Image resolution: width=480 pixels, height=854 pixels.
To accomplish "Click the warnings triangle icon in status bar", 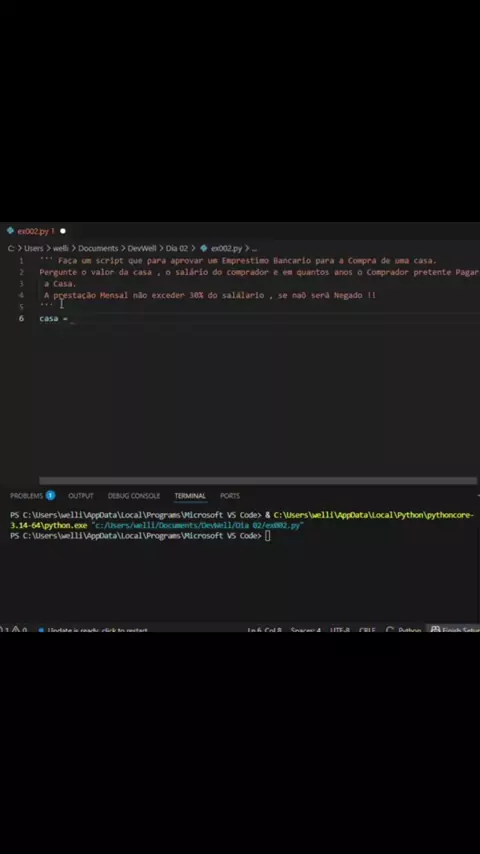I will (x=16, y=630).
